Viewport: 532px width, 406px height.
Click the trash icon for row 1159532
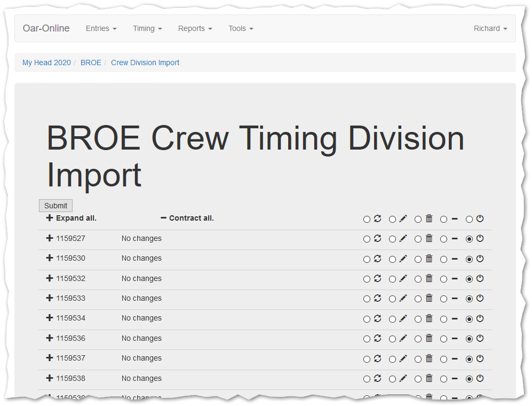428,278
